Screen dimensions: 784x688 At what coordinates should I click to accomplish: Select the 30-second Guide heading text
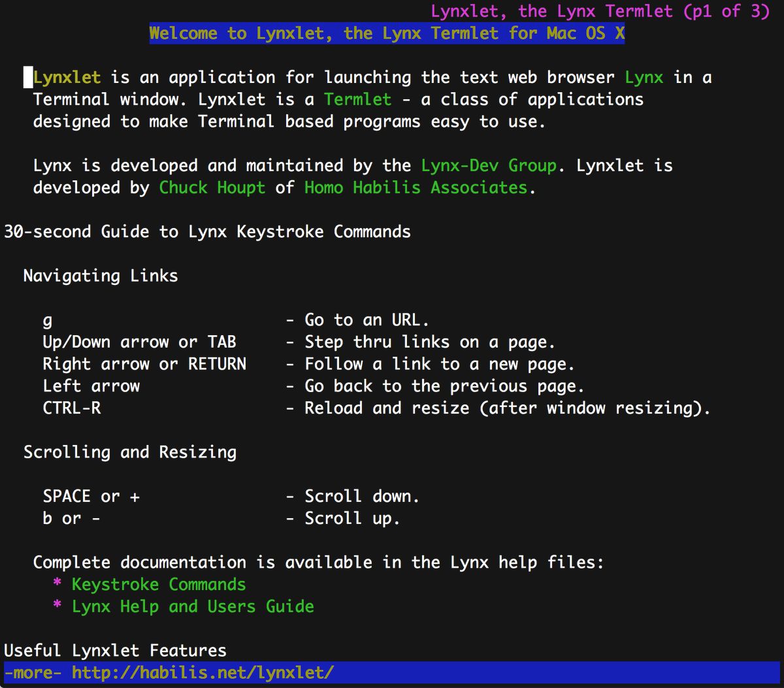click(207, 231)
